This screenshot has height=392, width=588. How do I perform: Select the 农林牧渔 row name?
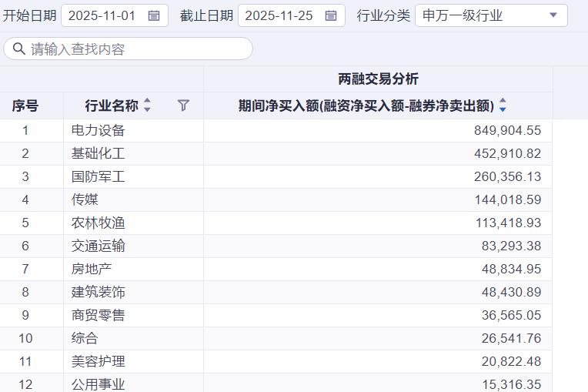click(99, 223)
